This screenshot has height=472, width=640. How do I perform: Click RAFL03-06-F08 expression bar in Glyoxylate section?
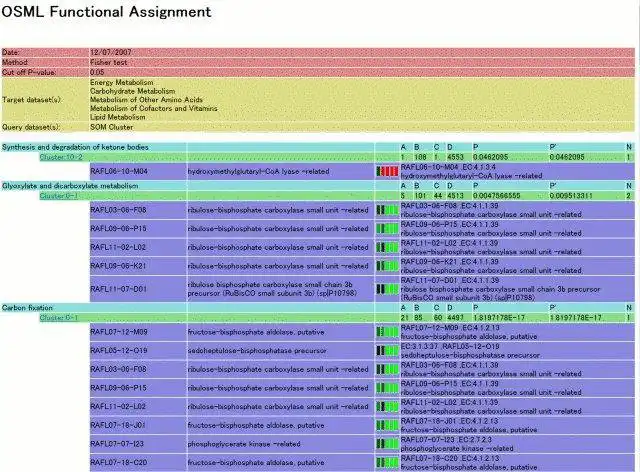[387, 210]
